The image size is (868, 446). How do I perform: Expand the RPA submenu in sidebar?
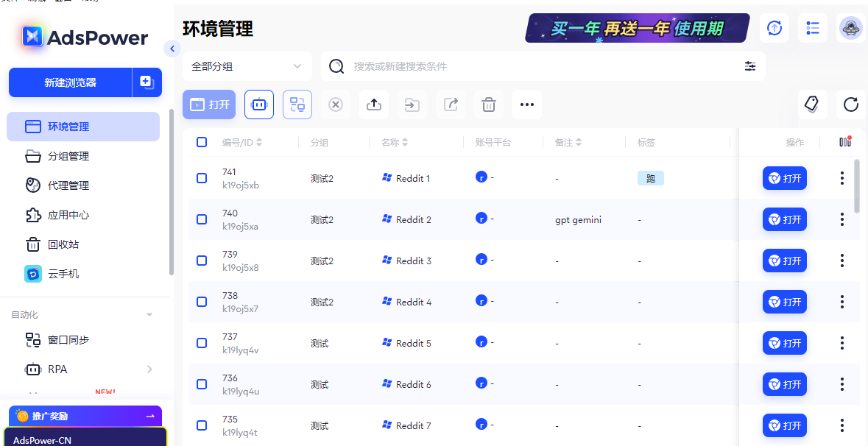[x=149, y=369]
